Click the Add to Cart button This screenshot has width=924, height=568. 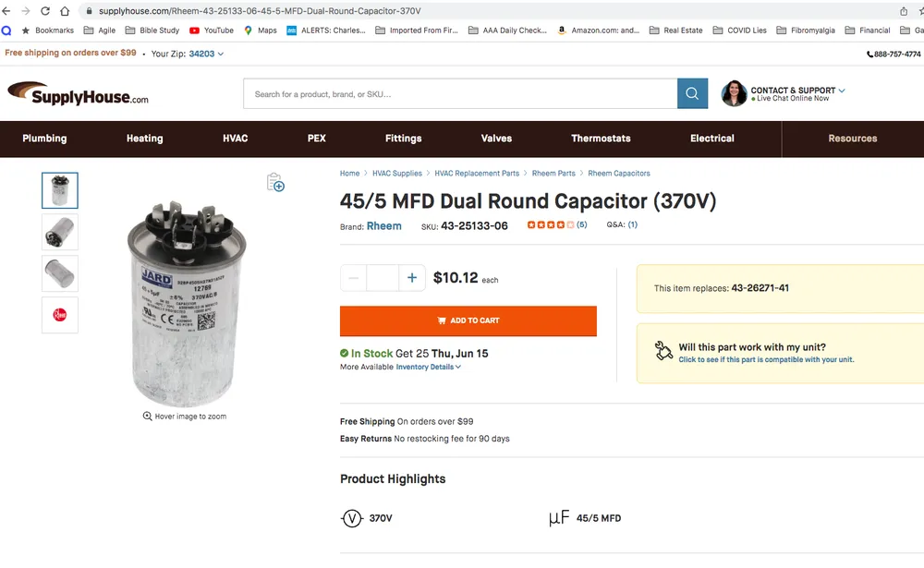point(468,320)
